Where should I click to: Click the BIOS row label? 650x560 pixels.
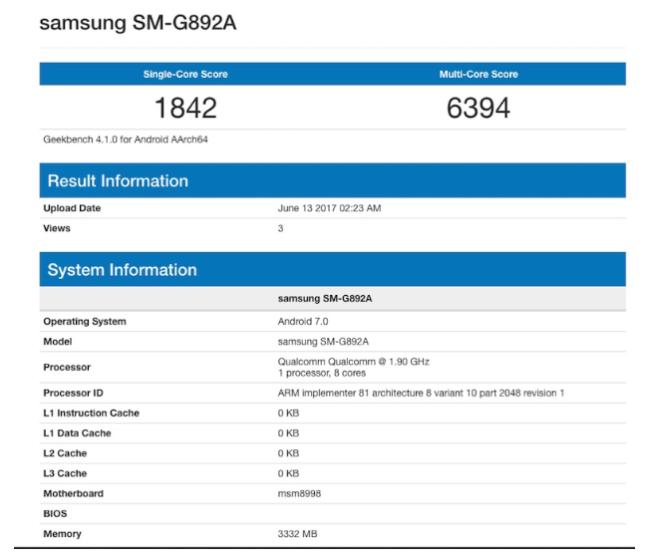[x=55, y=514]
